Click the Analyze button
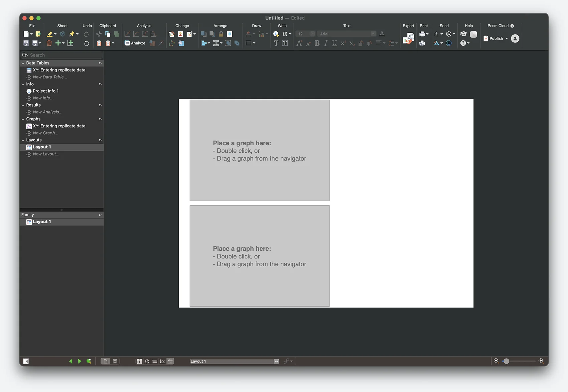The width and height of the screenshot is (568, 392). click(x=135, y=43)
